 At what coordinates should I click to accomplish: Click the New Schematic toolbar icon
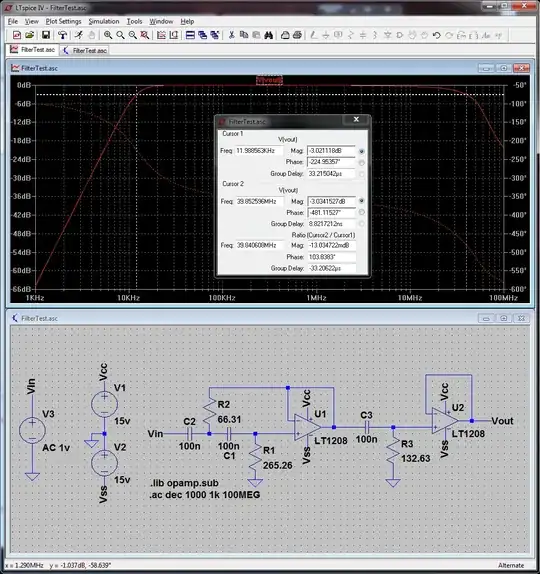point(17,35)
